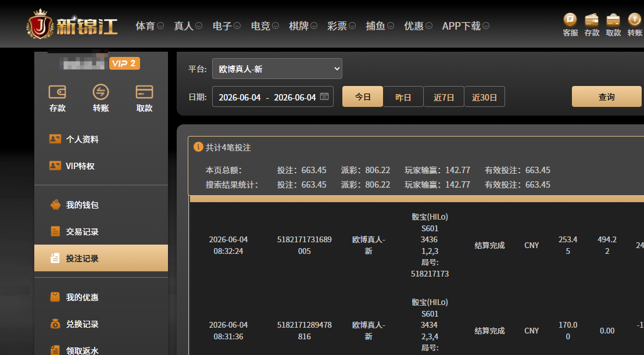Open 交易记录 in sidebar
Viewport: 644px width, 355px height.
point(101,231)
